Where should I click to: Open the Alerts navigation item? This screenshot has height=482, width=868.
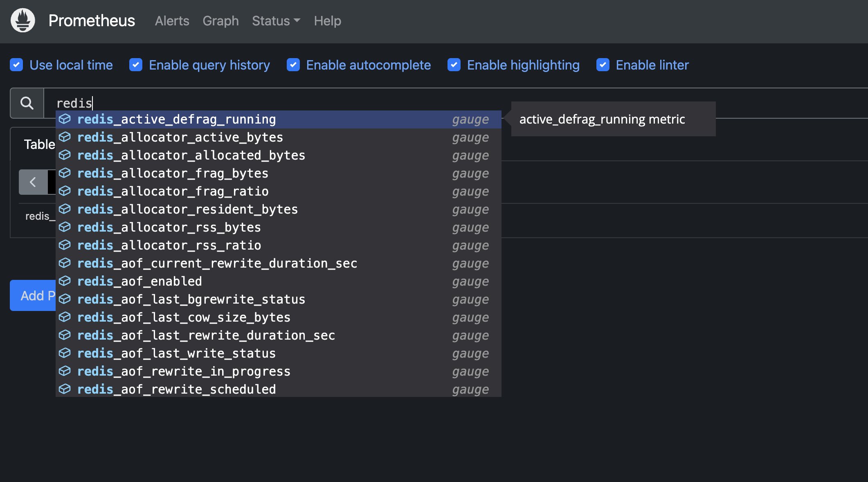172,21
